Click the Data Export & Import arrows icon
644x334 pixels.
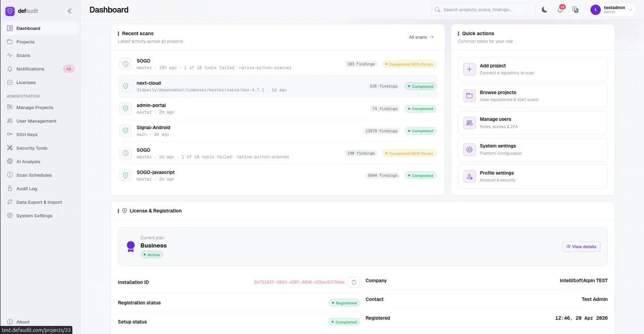10,202
